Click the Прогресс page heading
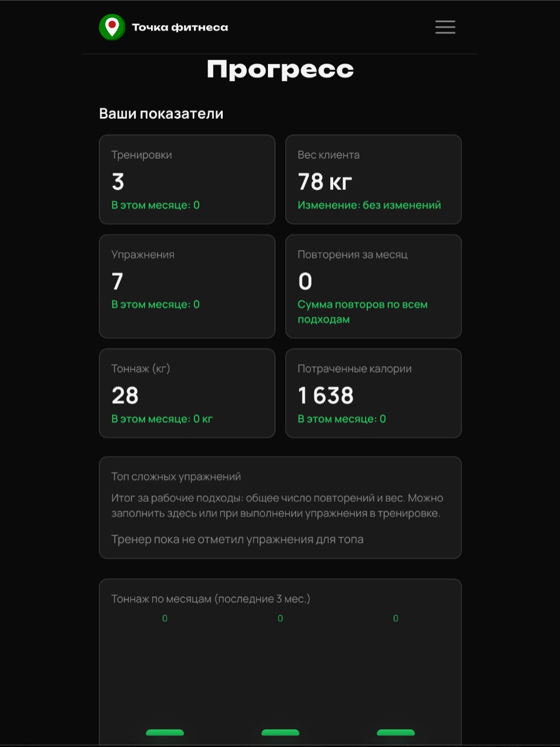The height and width of the screenshot is (747, 560). [x=280, y=69]
